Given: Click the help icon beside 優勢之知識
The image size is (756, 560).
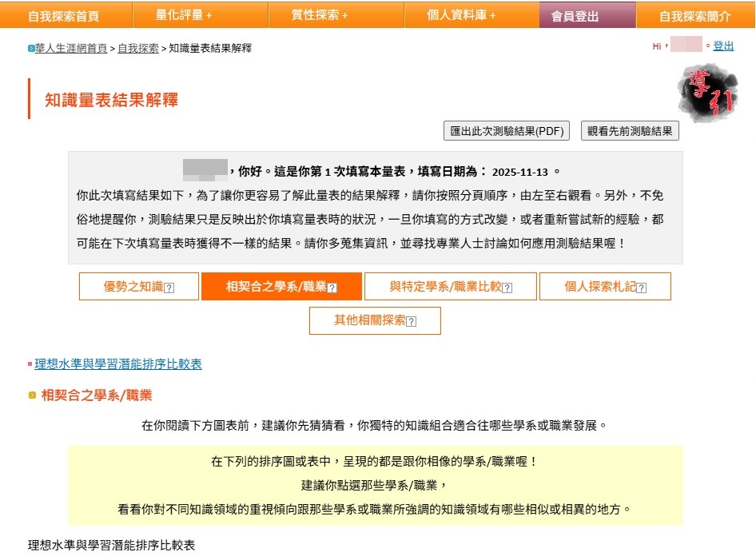Looking at the screenshot, I should click(x=169, y=288).
